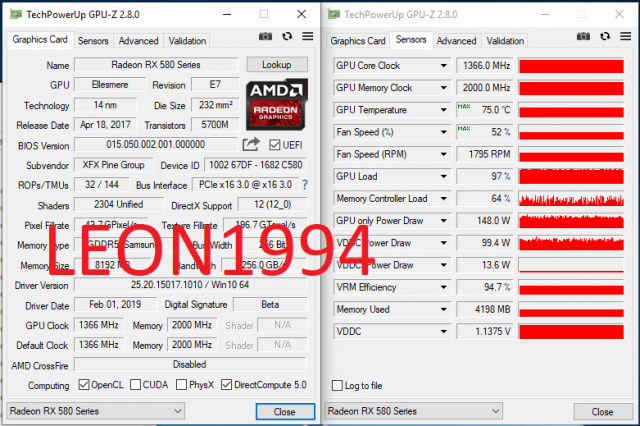This screenshot has width=640, height=426.
Task: Select Graphics Card tab in left window
Action: 40,40
